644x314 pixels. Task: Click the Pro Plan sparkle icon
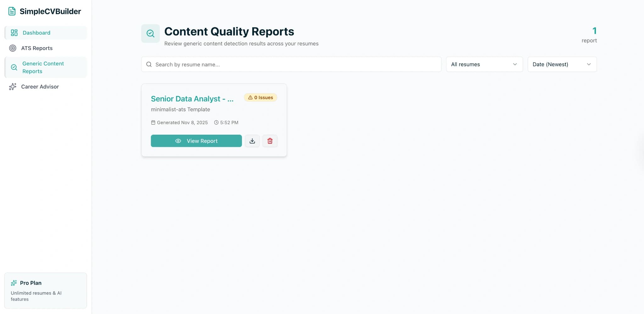click(x=14, y=283)
